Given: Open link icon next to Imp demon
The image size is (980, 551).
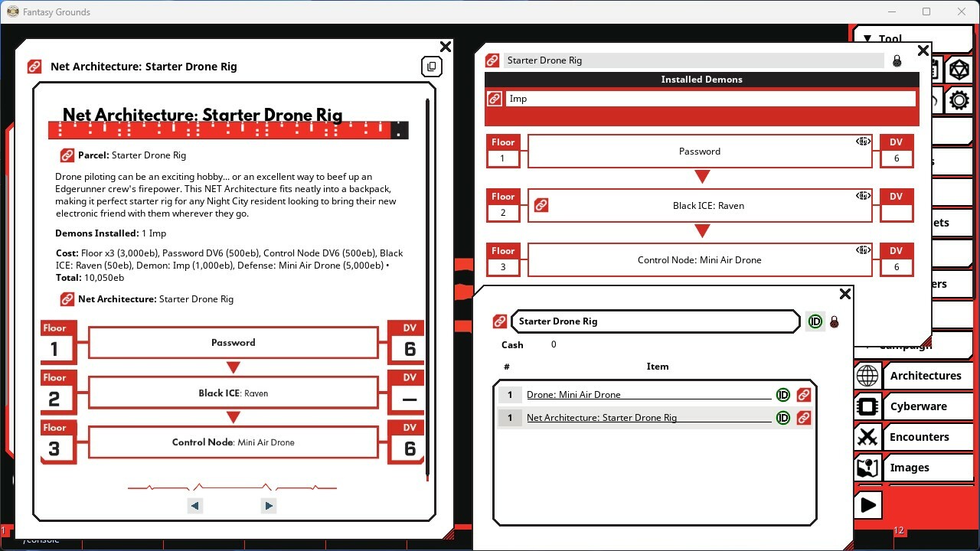Looking at the screenshot, I should [x=495, y=99].
